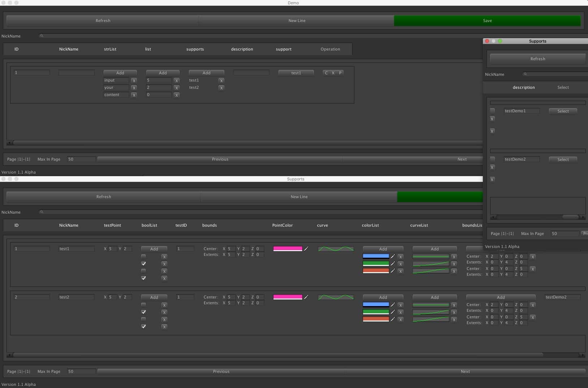Remove the 'content' strList entry
Image resolution: width=588 pixels, height=388 pixels.
(134, 95)
